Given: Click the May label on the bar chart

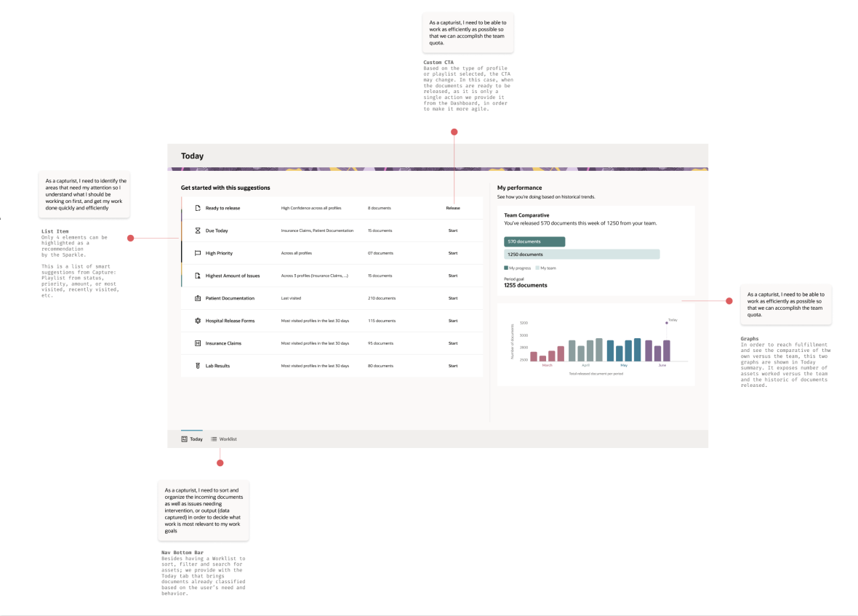Looking at the screenshot, I should [x=624, y=365].
